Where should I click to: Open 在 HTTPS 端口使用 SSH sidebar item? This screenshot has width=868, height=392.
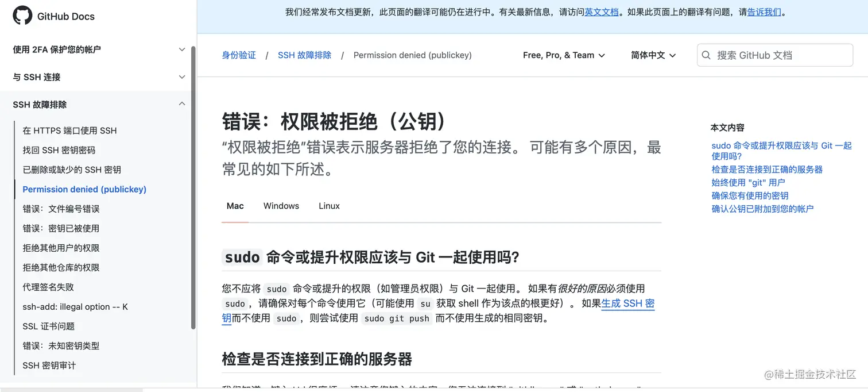coord(69,130)
